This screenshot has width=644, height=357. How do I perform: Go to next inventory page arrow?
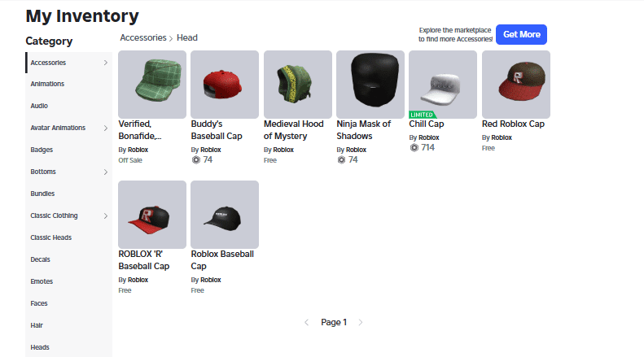[361, 323]
